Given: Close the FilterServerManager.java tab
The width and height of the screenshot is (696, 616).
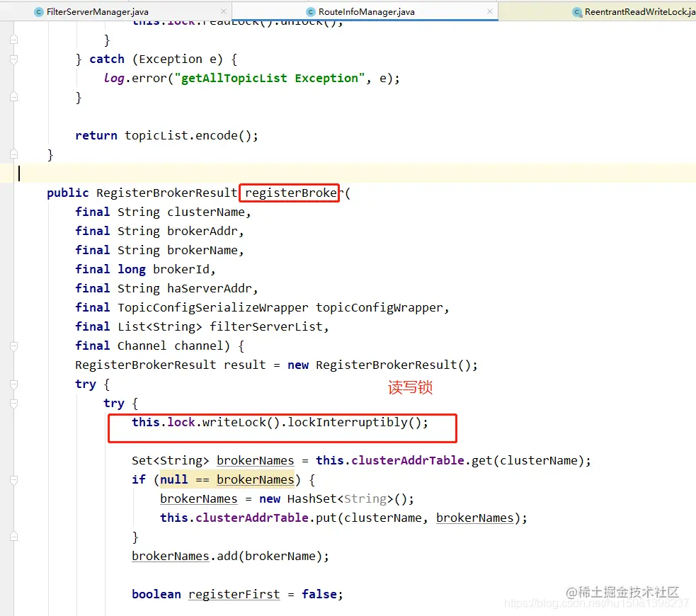Looking at the screenshot, I should [223, 11].
